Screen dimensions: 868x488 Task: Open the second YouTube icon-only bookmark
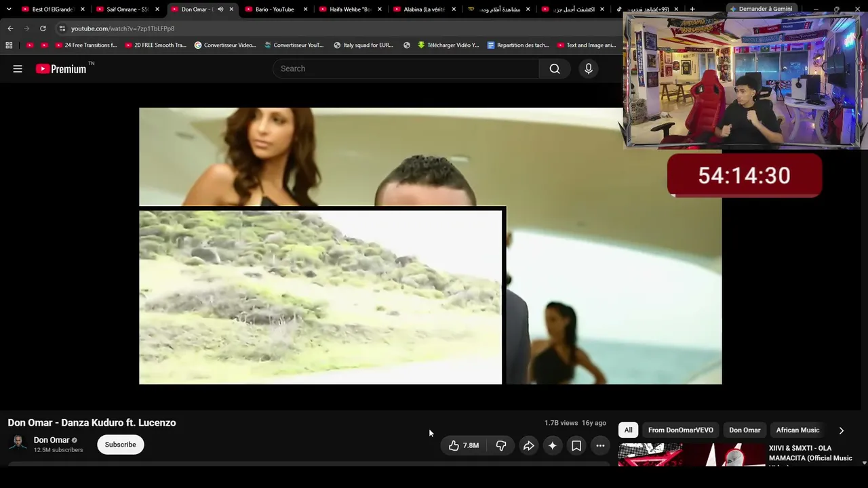pyautogui.click(x=45, y=45)
